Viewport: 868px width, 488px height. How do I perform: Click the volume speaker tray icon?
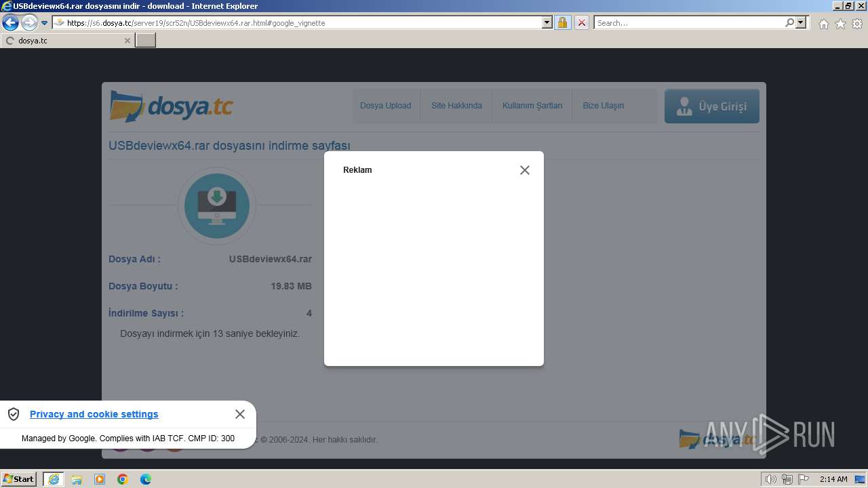tap(771, 479)
